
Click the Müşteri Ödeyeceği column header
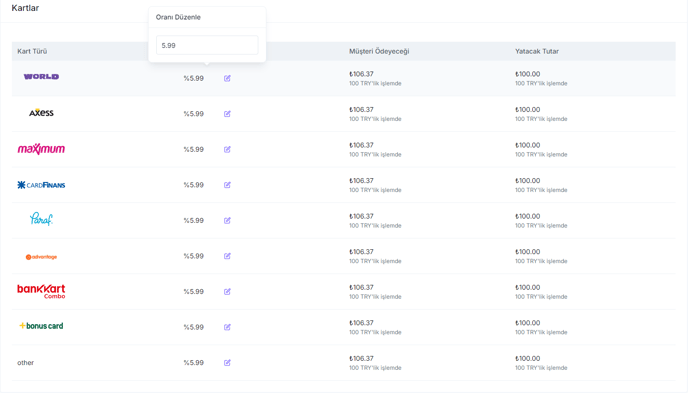point(379,51)
